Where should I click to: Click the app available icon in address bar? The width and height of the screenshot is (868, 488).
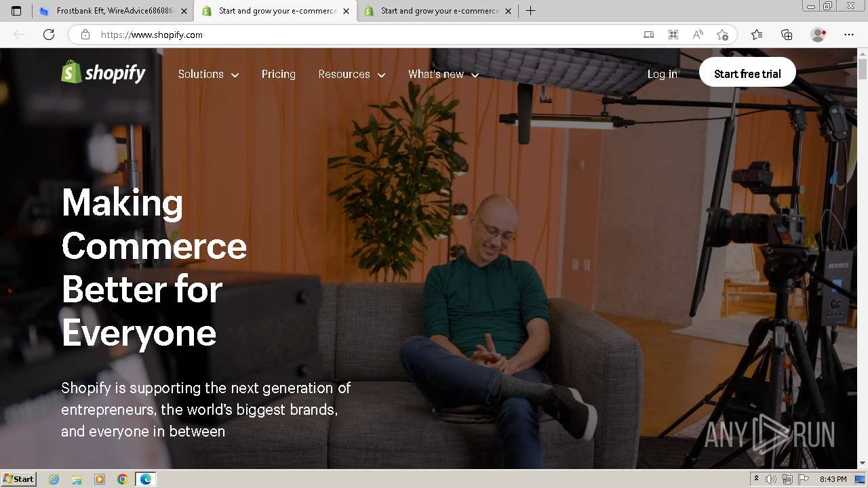[x=649, y=35]
